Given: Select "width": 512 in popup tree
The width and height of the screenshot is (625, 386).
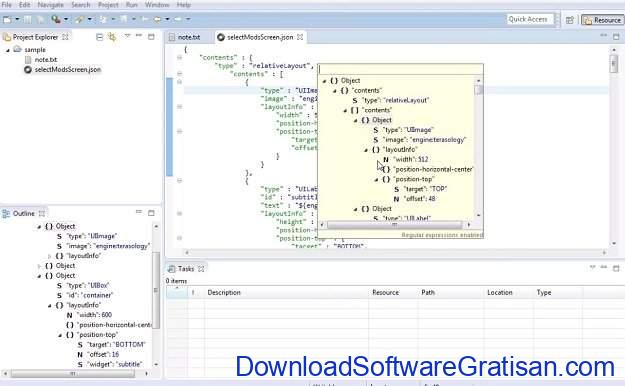Looking at the screenshot, I should [x=411, y=159].
